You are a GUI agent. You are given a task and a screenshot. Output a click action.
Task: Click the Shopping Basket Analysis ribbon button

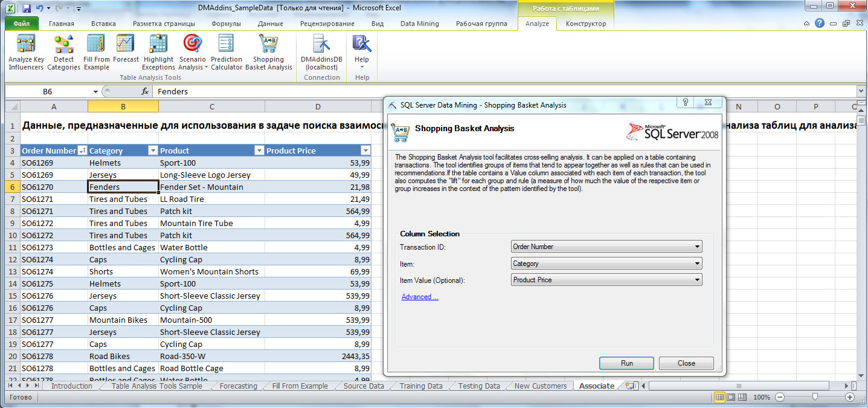coord(268,53)
